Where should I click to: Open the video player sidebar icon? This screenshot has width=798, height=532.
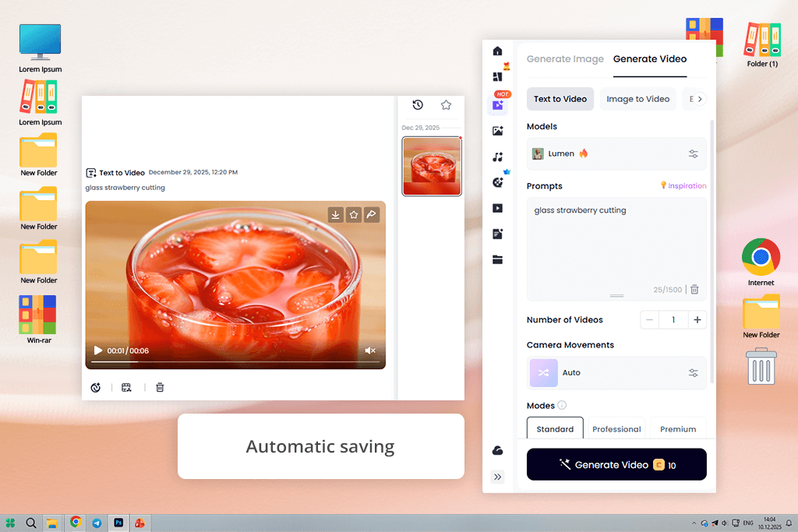click(x=498, y=208)
